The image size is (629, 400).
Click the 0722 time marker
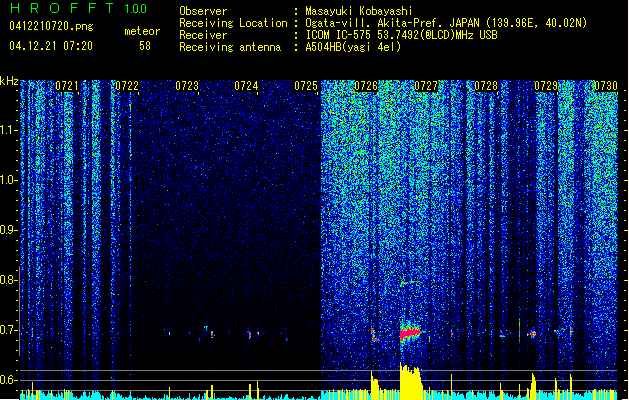pyautogui.click(x=127, y=86)
